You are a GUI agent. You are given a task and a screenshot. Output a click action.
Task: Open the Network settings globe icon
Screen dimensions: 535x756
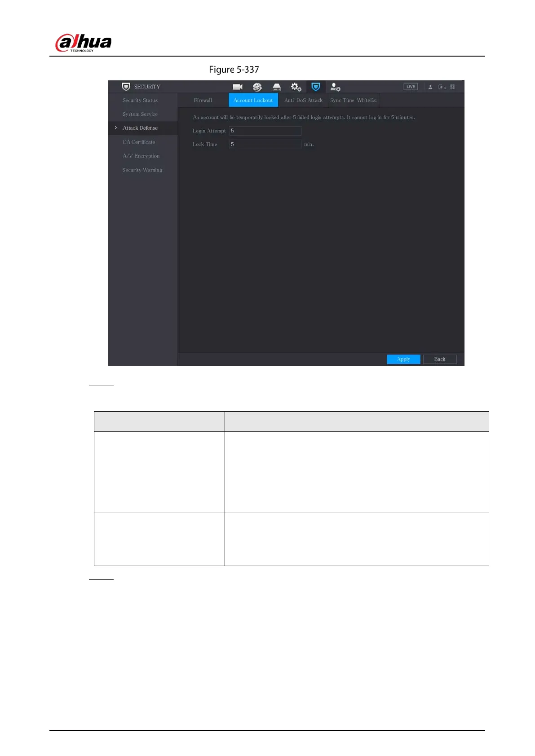pos(257,87)
